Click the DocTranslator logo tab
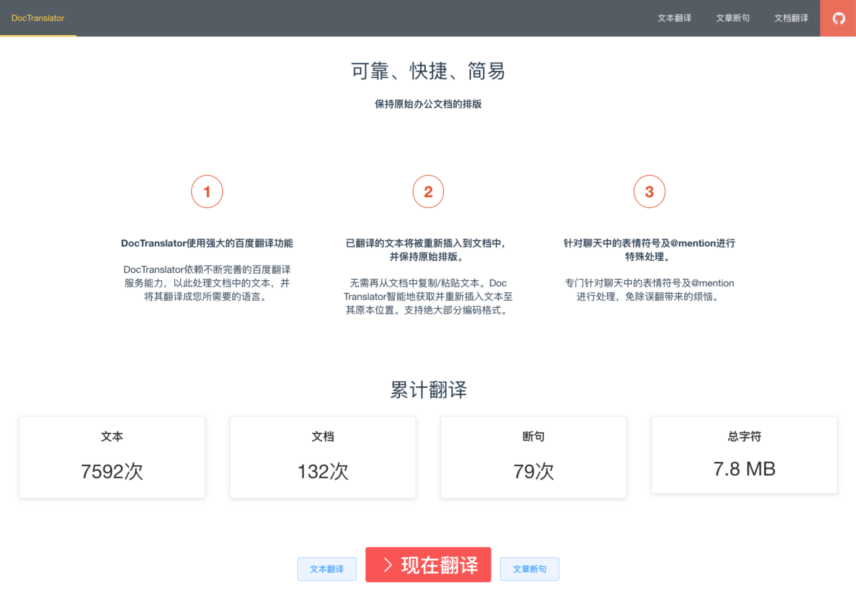 pyautogui.click(x=38, y=18)
